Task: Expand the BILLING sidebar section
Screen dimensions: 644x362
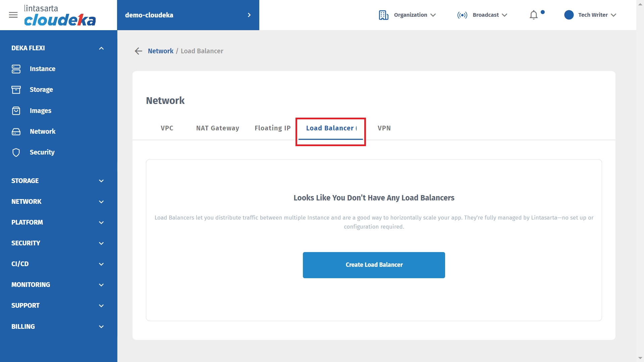Action: pyautogui.click(x=101, y=327)
